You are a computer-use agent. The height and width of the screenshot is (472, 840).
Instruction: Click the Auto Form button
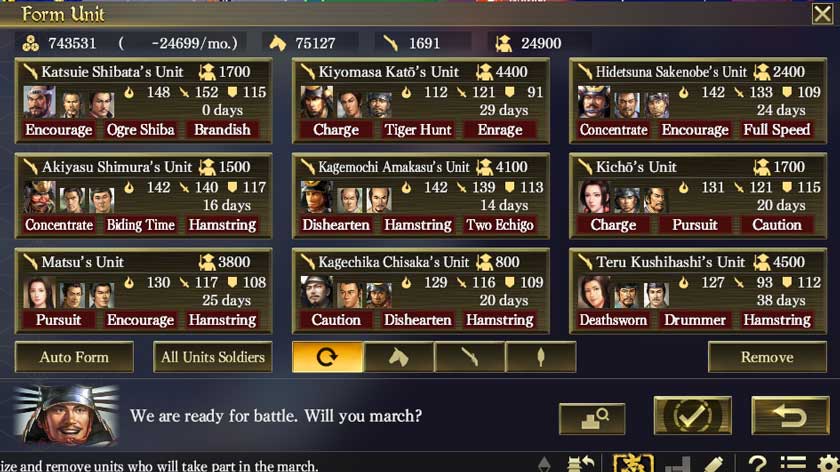tap(74, 357)
